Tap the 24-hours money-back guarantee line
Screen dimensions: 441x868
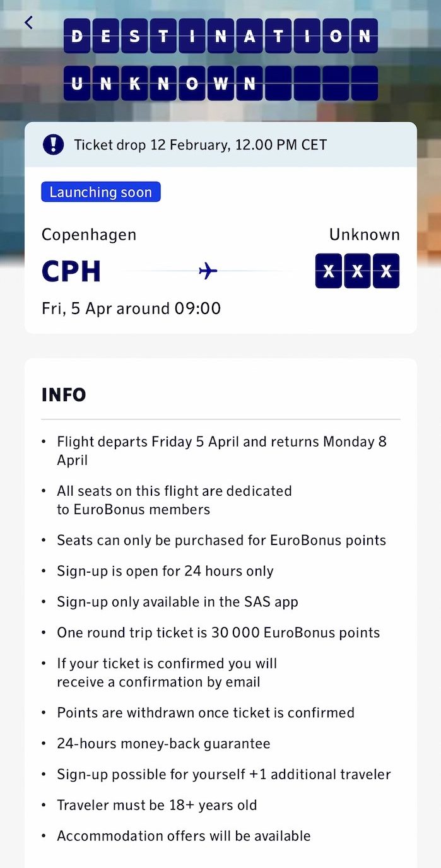click(163, 744)
